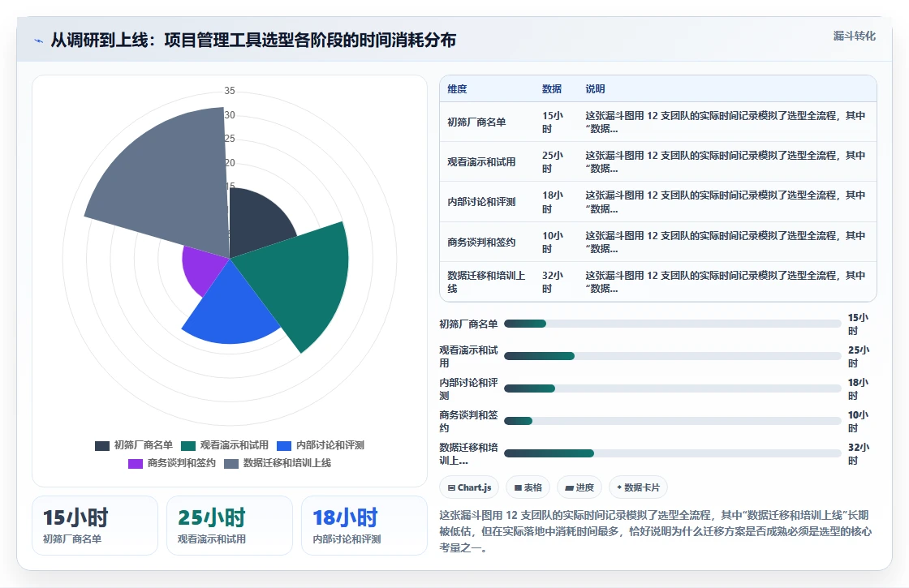The image size is (909, 588).
Task: Toggle the 内部讨论和评测 legend color swatch
Action: (x=284, y=445)
